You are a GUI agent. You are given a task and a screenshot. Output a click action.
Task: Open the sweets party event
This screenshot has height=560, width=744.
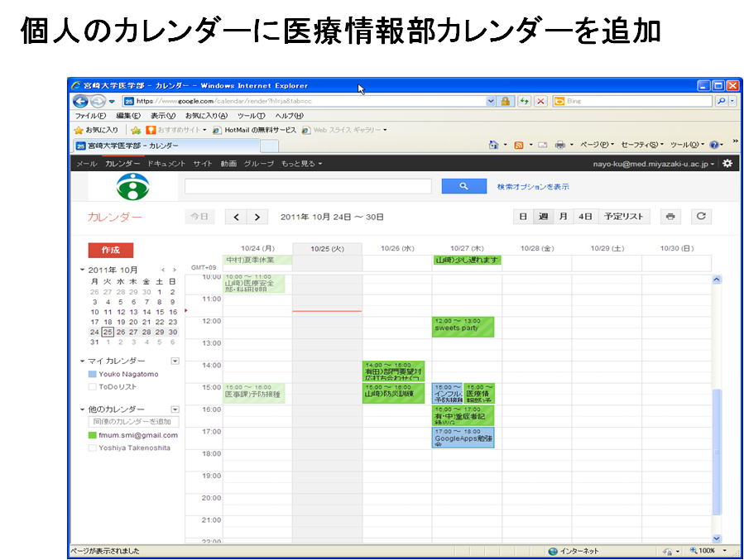pyautogui.click(x=463, y=326)
